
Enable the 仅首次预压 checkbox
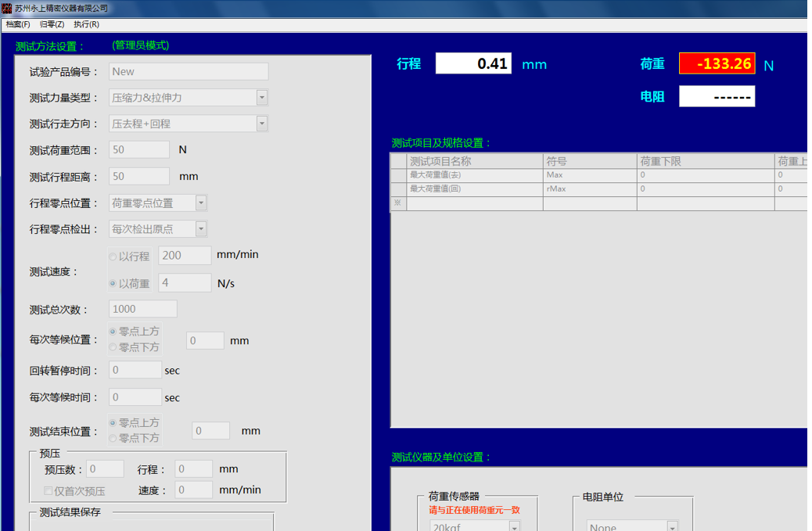49,491
